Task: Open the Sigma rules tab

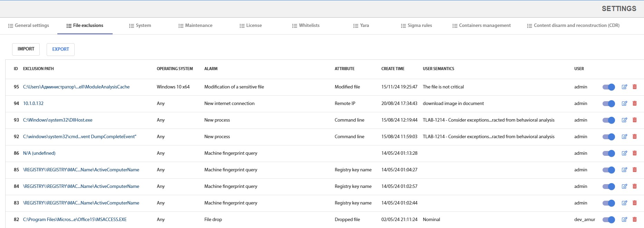Action: [416, 26]
